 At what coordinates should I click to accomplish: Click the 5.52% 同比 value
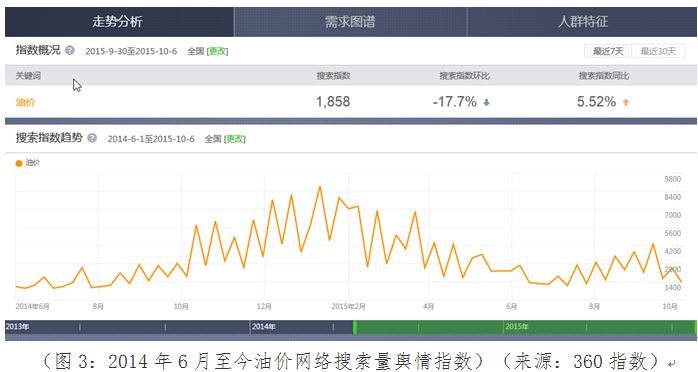[x=597, y=102]
